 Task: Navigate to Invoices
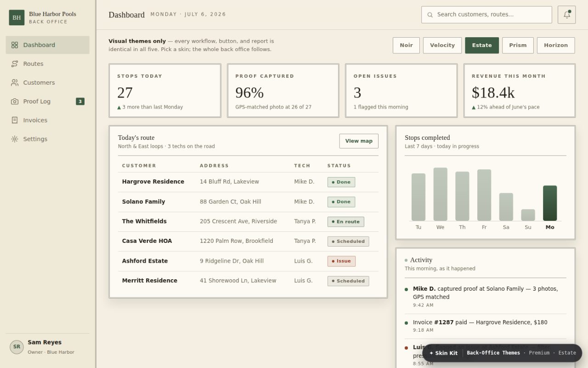(48, 120)
